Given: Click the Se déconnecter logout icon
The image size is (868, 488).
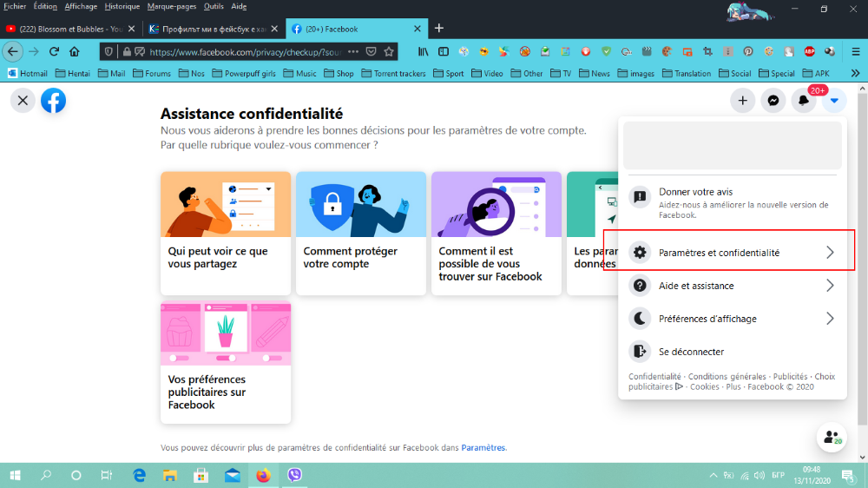Looking at the screenshot, I should [x=640, y=352].
